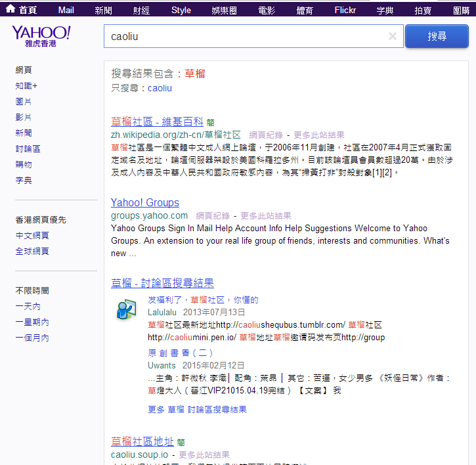This screenshot has height=465, width=476.
Task: Open forum post 发福利了,草榴社区,你懂的
Action: pos(203,300)
